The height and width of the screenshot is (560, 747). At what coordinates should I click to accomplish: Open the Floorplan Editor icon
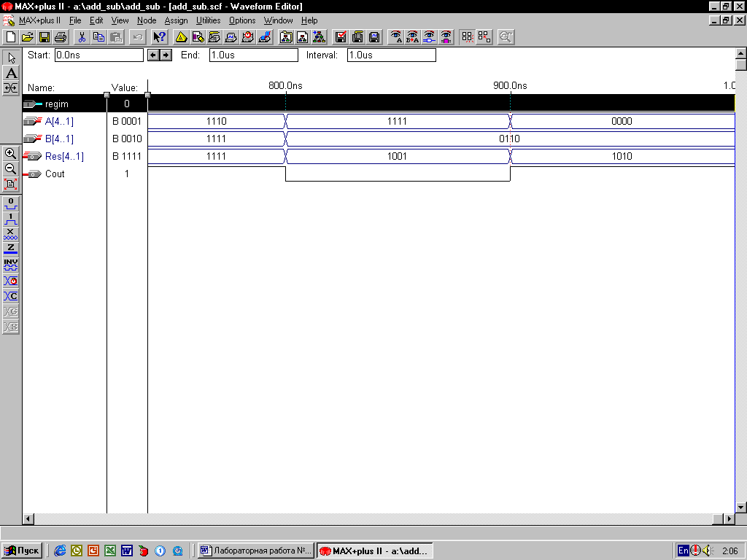[198, 37]
